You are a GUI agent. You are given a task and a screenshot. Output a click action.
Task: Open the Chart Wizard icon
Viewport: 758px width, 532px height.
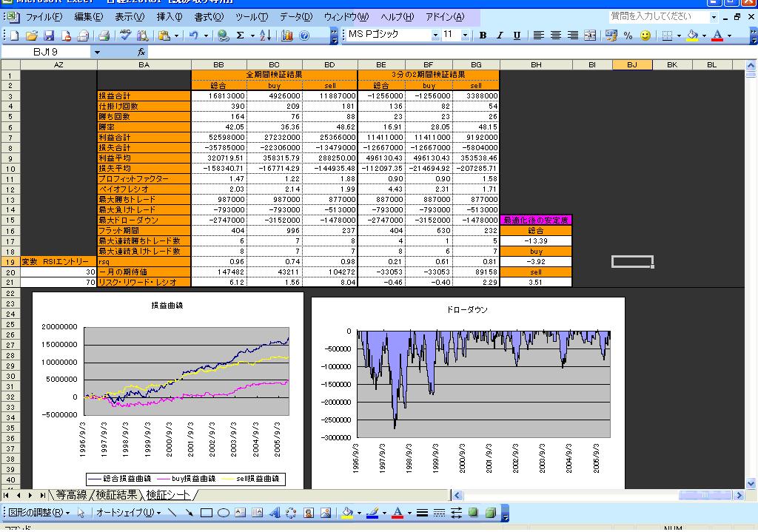tap(287, 35)
